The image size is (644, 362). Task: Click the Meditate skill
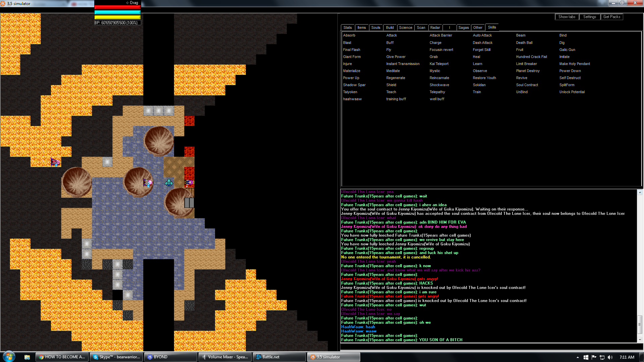(x=393, y=71)
